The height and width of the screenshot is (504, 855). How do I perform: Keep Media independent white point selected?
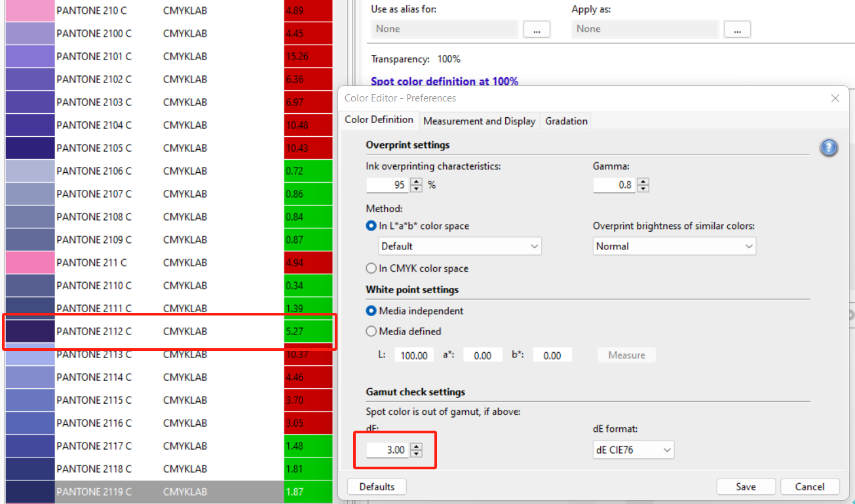(x=371, y=311)
